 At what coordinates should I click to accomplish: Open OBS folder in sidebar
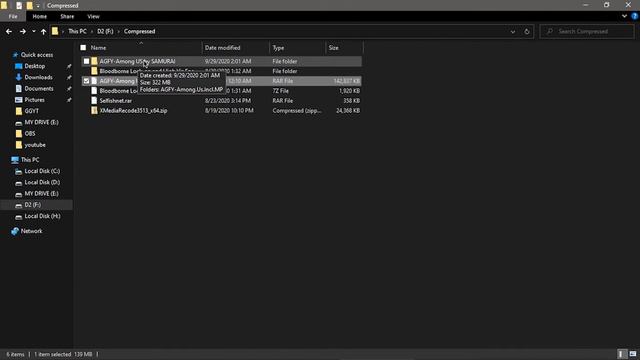pos(30,133)
